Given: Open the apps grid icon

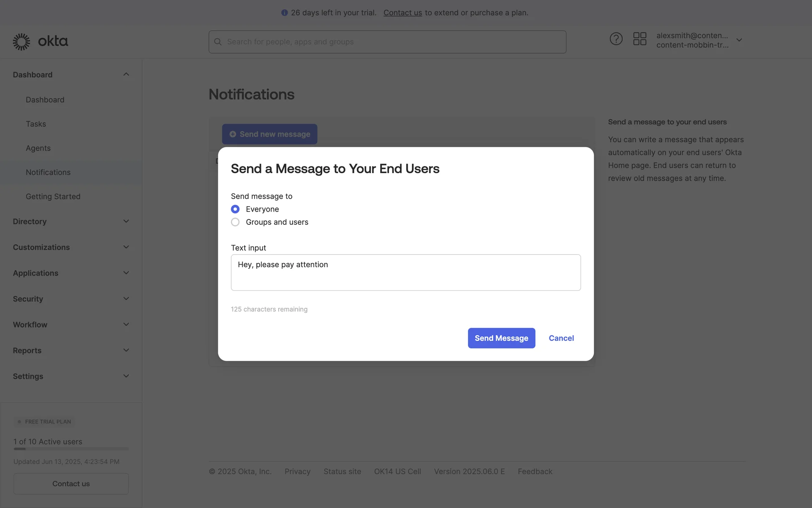Looking at the screenshot, I should (x=639, y=39).
